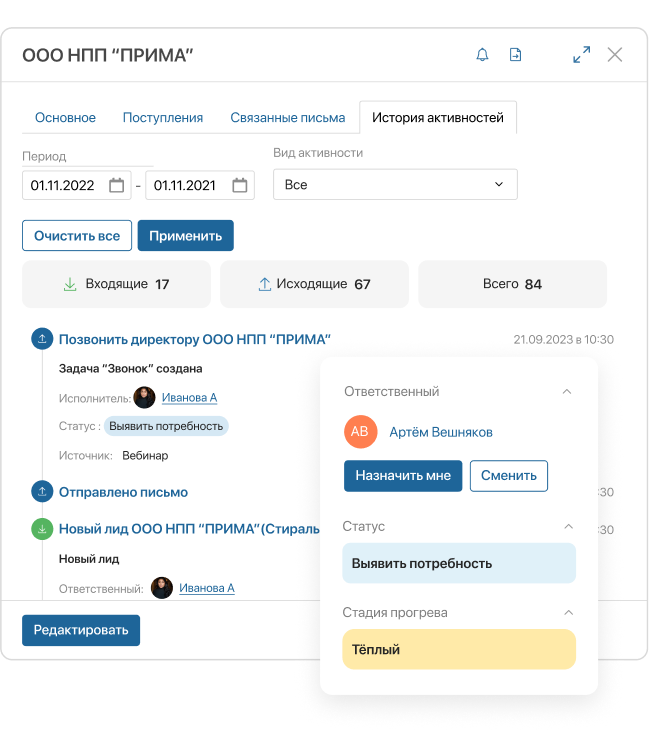Open the Вид активности dropdown

(x=395, y=185)
